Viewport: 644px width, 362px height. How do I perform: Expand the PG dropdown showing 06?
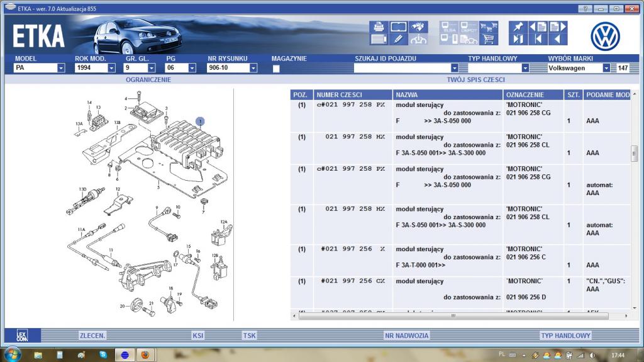point(192,68)
